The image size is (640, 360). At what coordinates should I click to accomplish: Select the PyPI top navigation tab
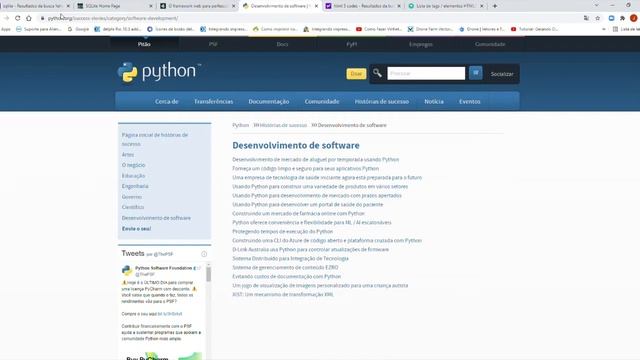[x=351, y=44]
